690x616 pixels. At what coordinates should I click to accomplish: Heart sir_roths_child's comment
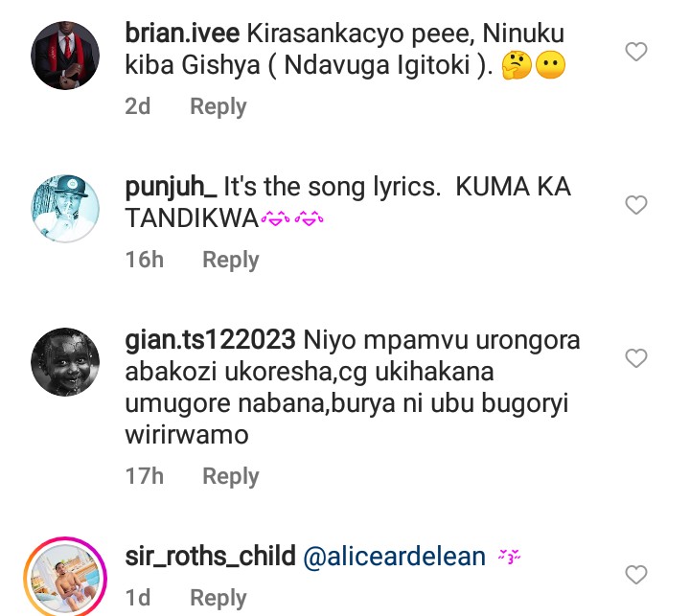click(636, 575)
